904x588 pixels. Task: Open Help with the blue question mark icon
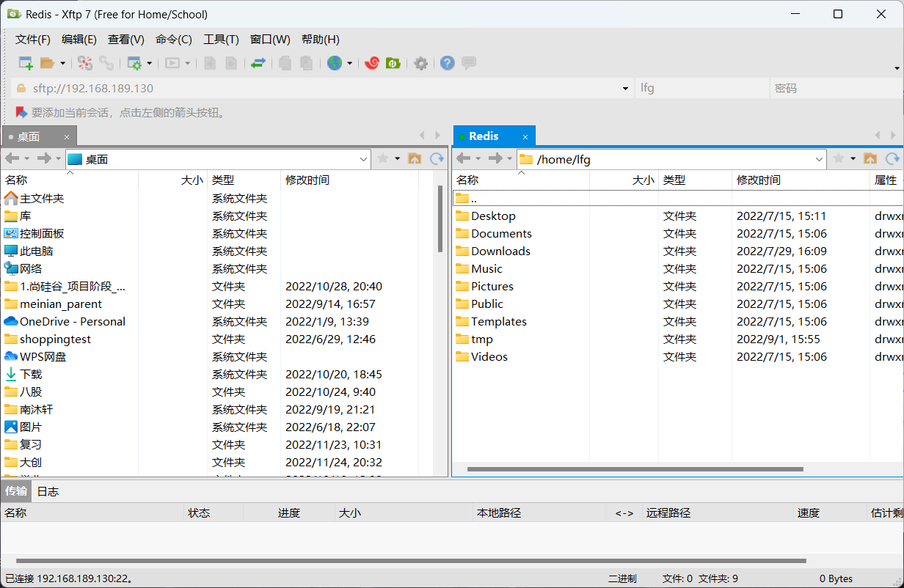click(x=448, y=63)
